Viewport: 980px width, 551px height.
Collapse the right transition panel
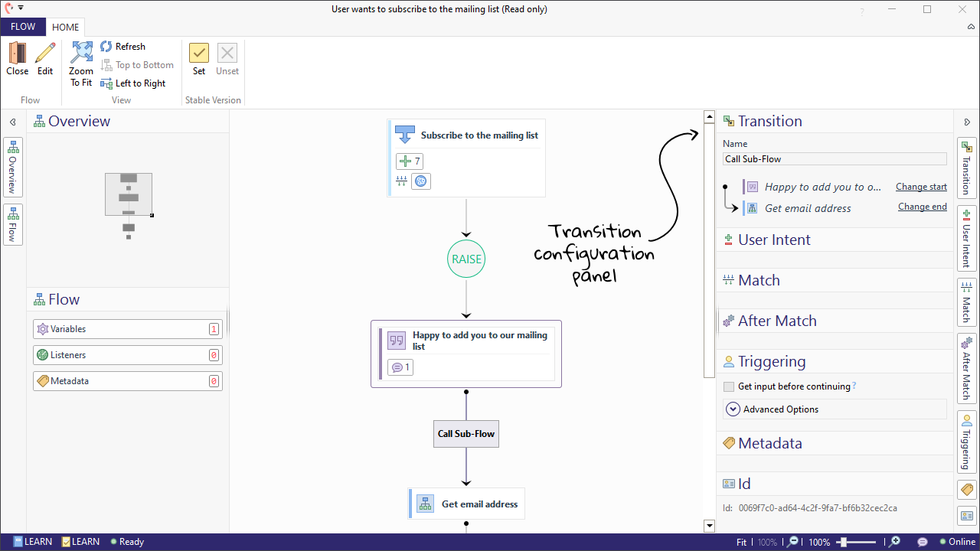coord(967,122)
